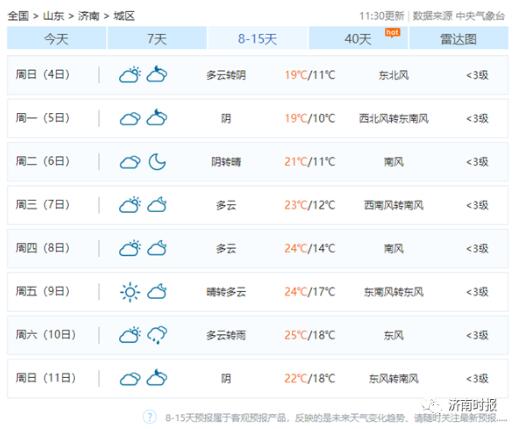Click the 阴转晴 weather description

[x=226, y=162]
